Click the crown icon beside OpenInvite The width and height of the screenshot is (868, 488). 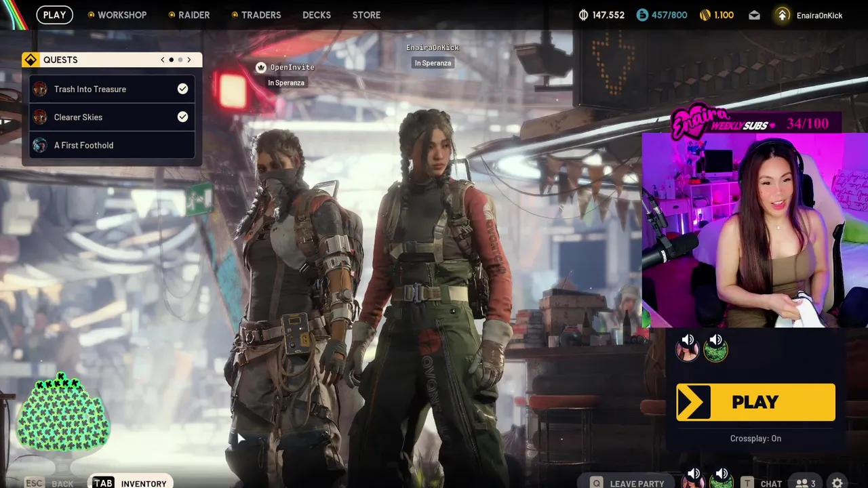point(261,67)
